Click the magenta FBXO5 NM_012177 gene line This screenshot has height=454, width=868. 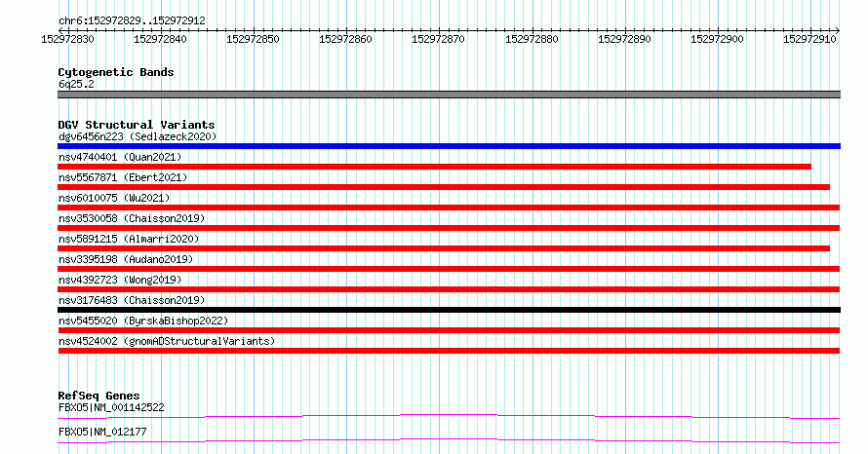[x=449, y=440]
